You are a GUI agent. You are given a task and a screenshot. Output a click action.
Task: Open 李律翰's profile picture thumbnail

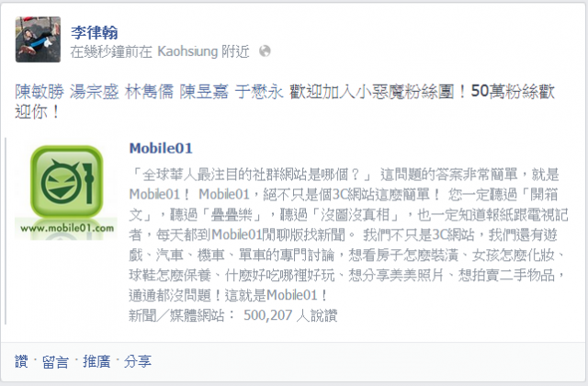tap(38, 40)
